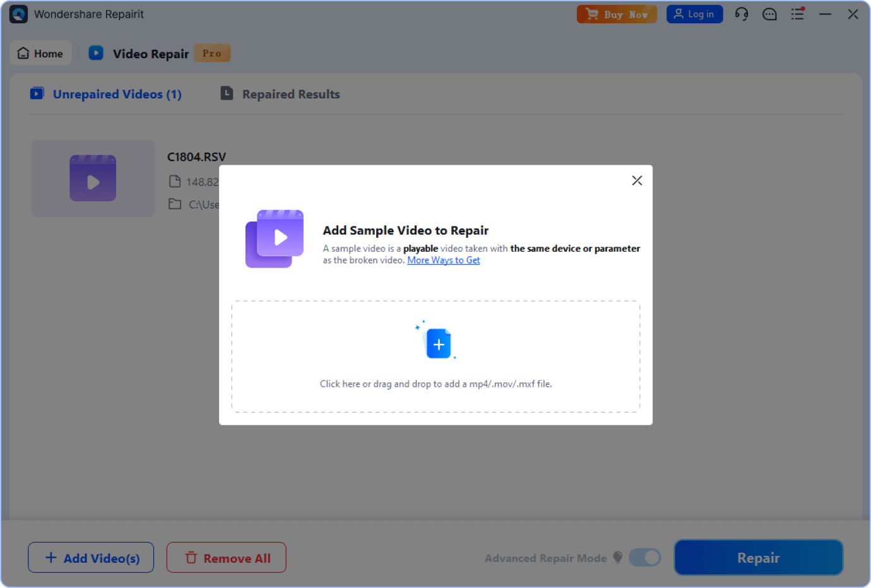Click the Add Video(s) button
The width and height of the screenshot is (871, 588).
pyautogui.click(x=91, y=558)
